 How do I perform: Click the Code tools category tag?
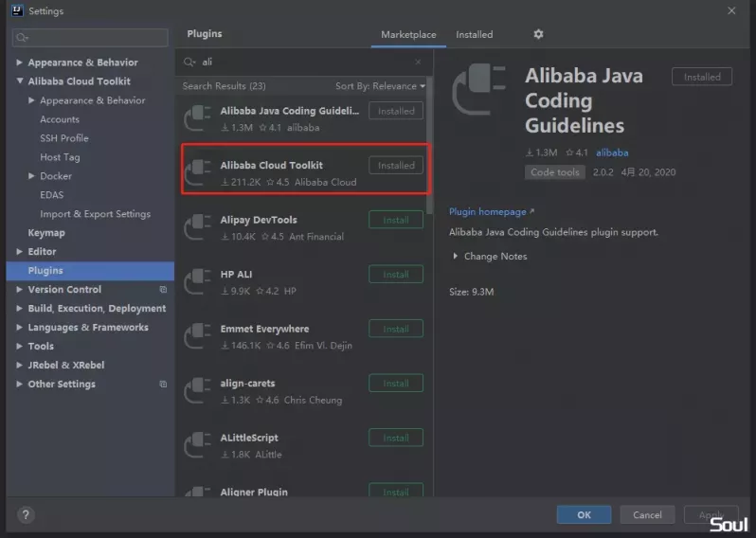pos(554,172)
